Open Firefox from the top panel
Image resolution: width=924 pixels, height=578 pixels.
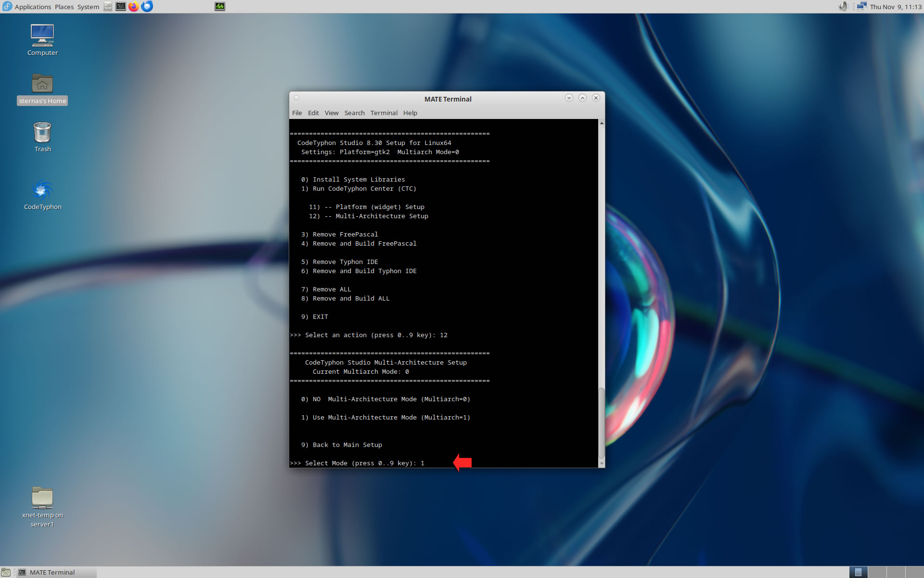pos(134,6)
